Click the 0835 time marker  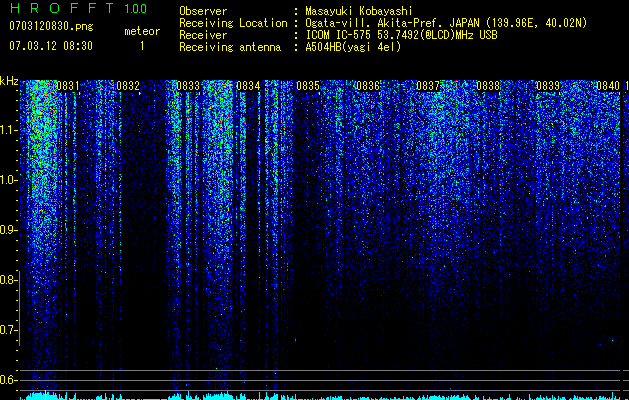point(308,86)
